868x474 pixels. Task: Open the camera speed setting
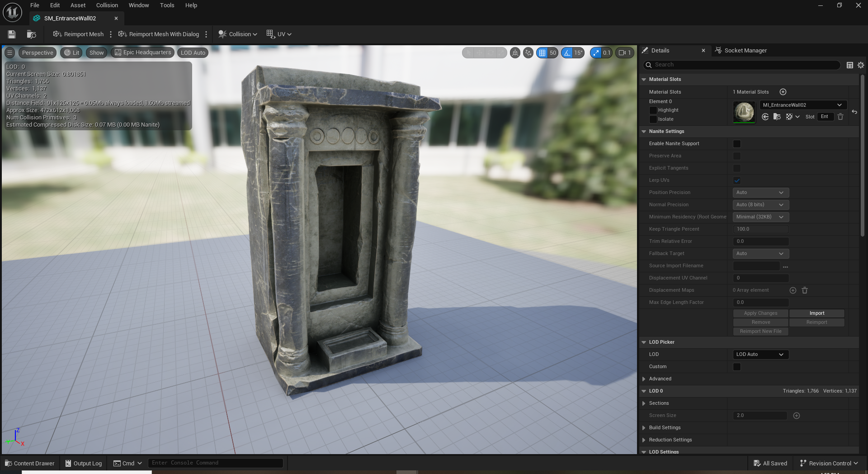pos(625,53)
